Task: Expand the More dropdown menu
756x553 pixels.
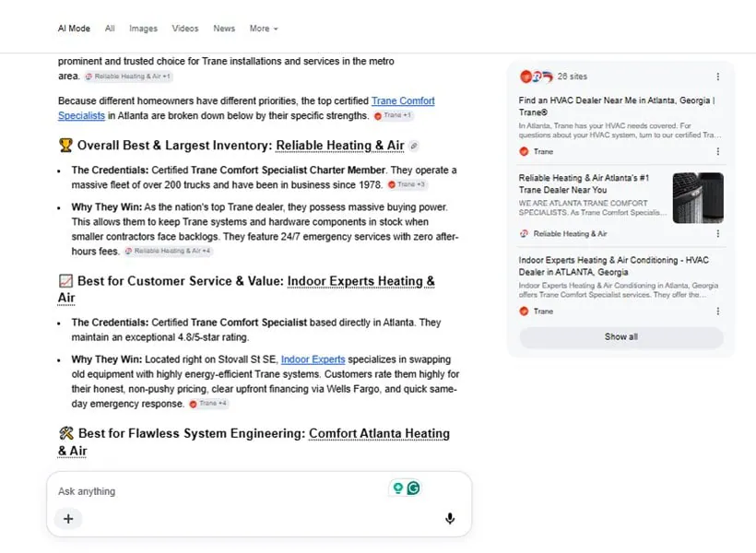Action: click(x=264, y=29)
